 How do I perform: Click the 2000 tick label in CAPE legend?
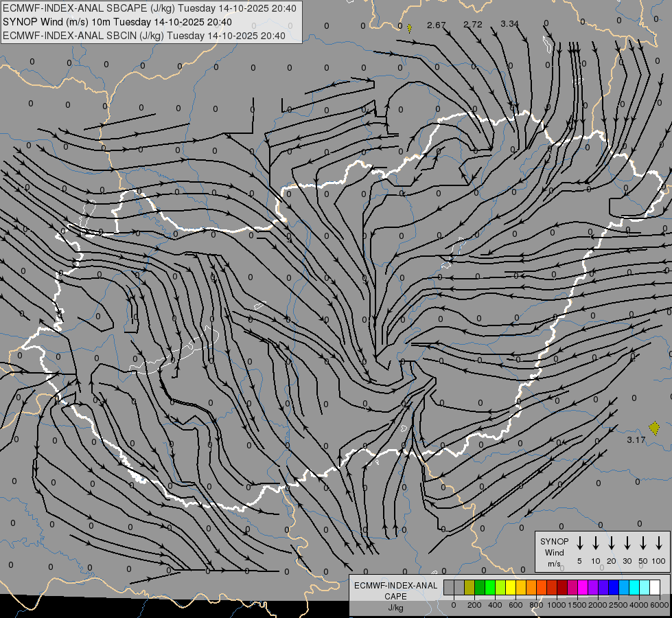(598, 605)
